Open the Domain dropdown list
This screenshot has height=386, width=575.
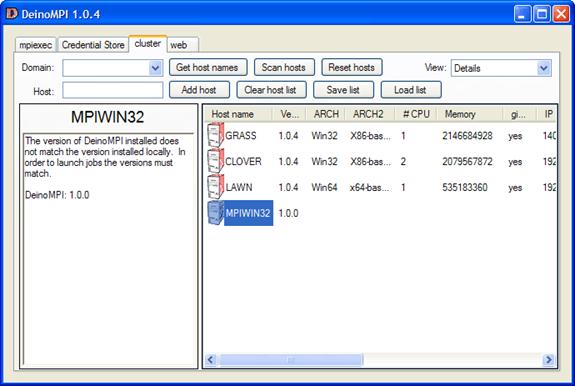tap(155, 68)
